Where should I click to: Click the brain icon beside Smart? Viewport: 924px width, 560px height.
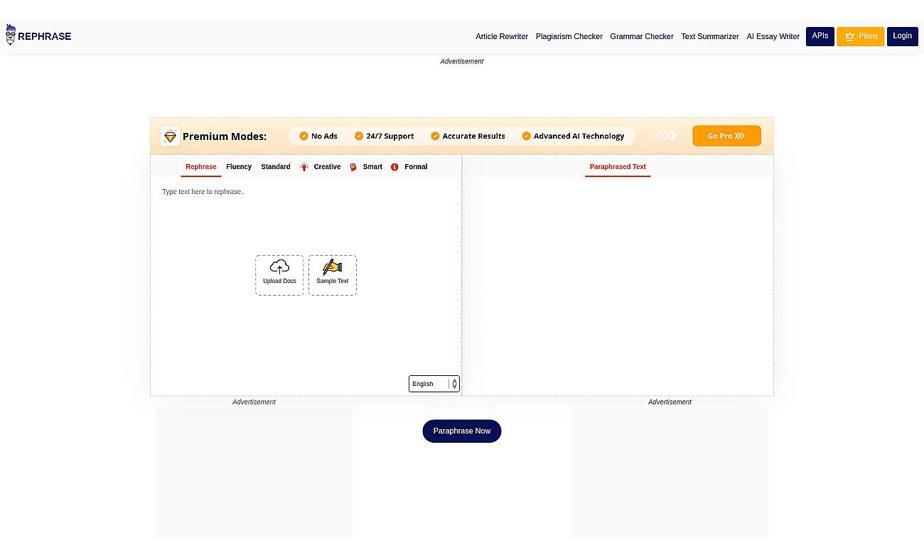coord(353,167)
